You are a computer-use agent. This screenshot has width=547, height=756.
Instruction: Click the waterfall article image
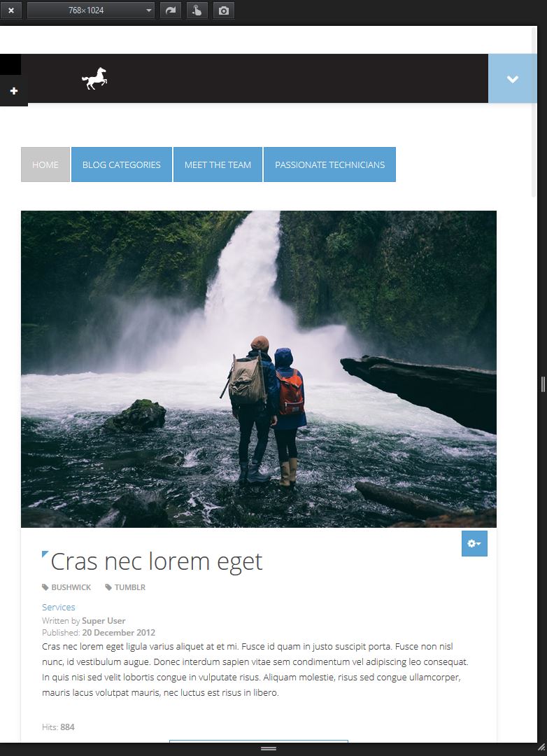tap(259, 369)
